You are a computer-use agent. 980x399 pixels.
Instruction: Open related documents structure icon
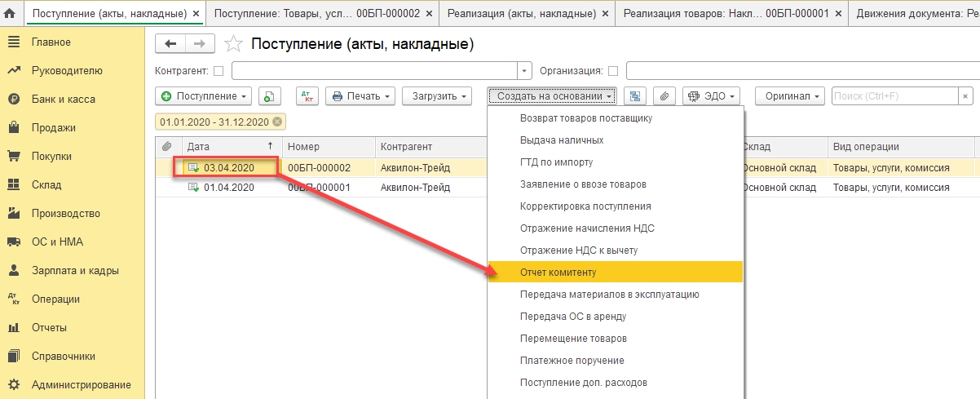point(635,96)
